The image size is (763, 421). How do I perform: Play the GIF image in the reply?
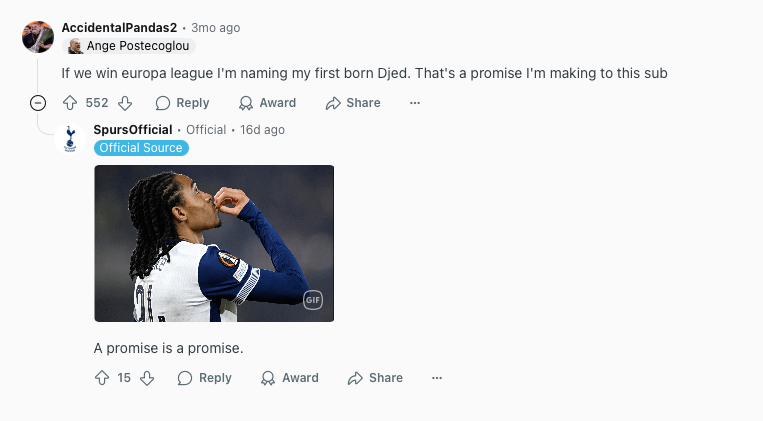[214, 243]
